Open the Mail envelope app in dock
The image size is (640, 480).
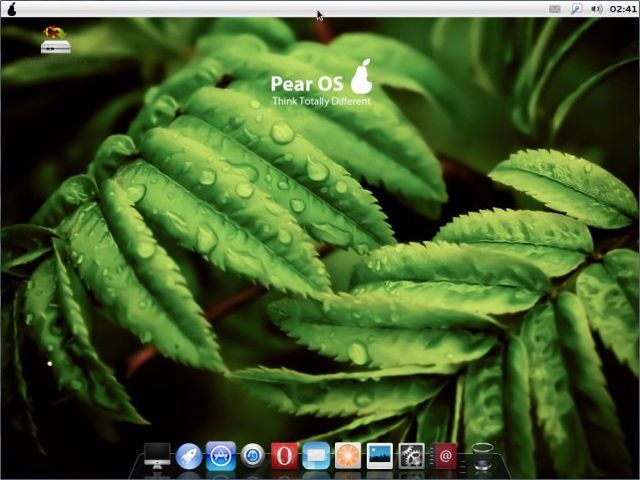[x=316, y=457]
